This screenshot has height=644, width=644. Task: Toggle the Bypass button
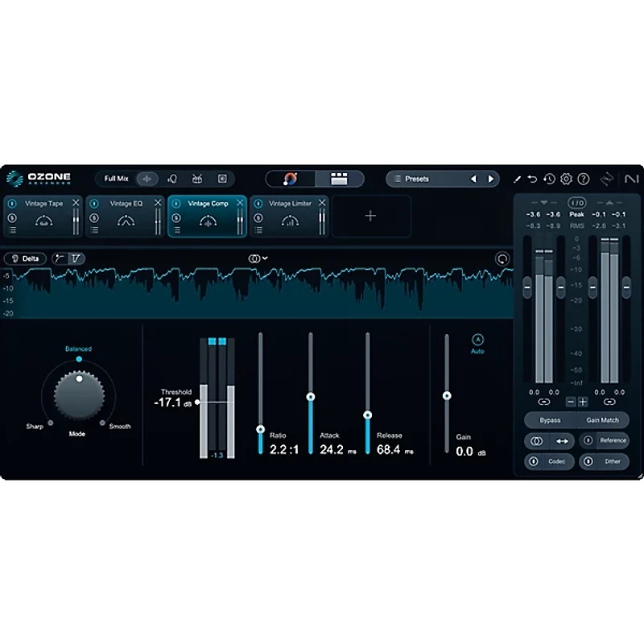(550, 420)
